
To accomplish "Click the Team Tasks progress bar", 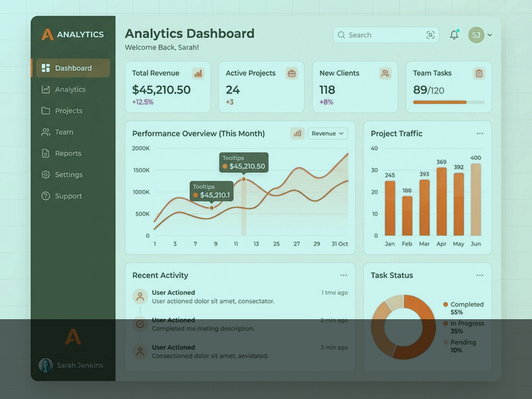I will (449, 102).
